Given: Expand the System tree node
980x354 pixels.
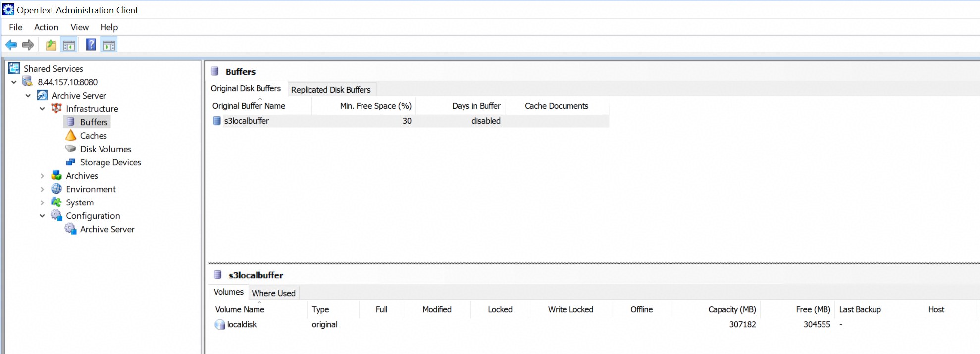Looking at the screenshot, I should click(x=42, y=202).
